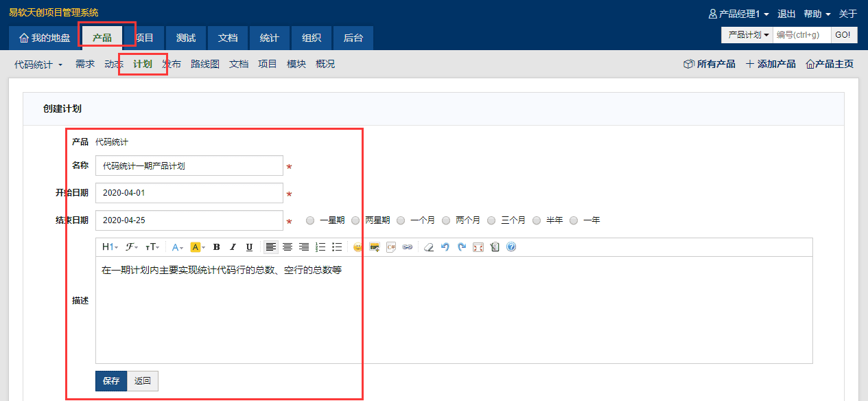The width and height of the screenshot is (868, 401).
Task: Choose the 两个月 duration option
Action: (x=446, y=220)
